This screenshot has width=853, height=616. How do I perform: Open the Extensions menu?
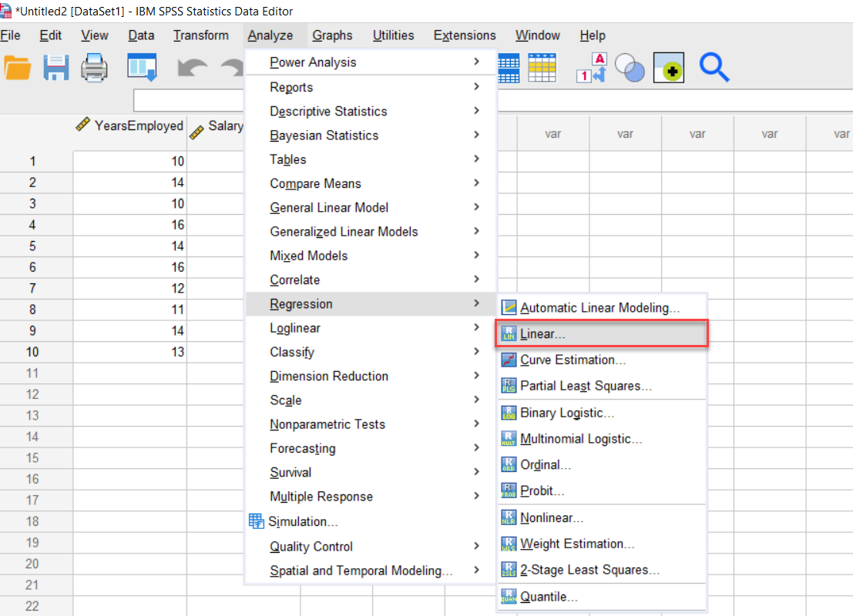click(465, 35)
